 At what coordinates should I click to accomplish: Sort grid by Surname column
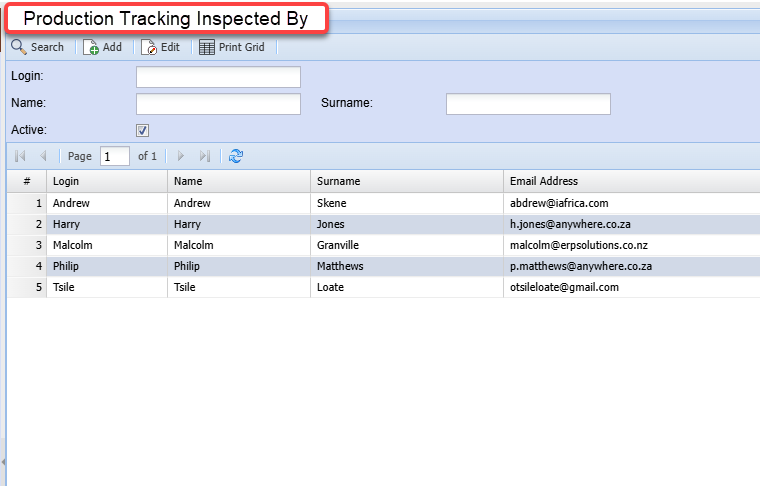coord(405,181)
